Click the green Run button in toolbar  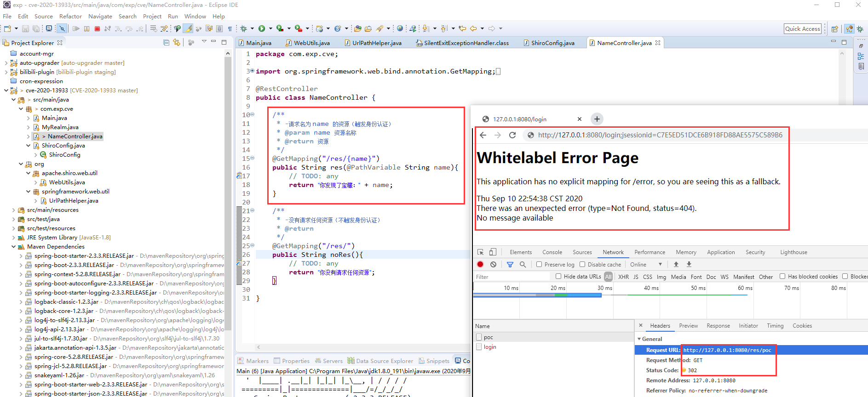tap(262, 28)
